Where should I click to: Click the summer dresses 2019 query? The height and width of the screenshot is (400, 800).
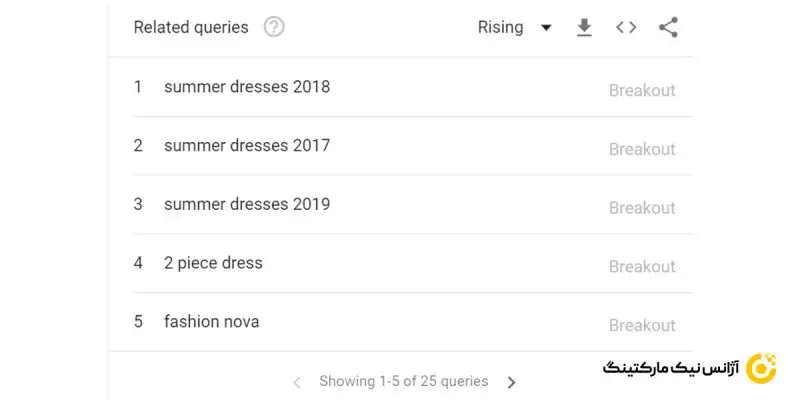click(246, 205)
